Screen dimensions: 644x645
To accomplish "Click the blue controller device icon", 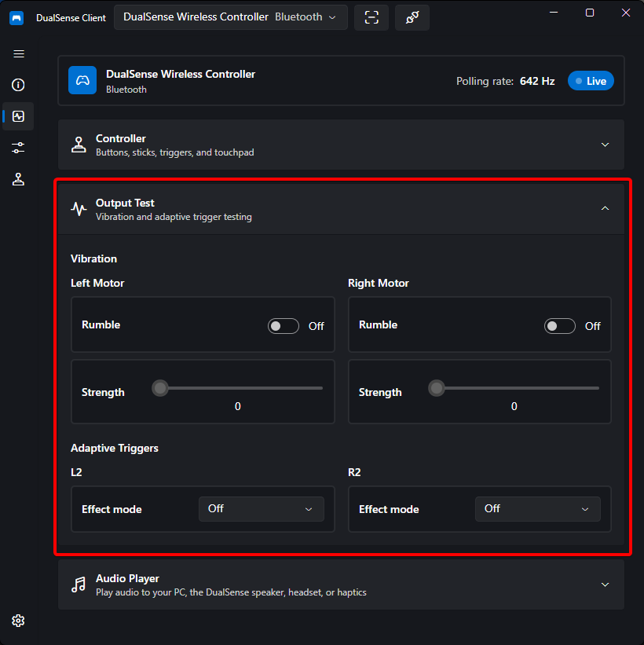I will coord(82,80).
